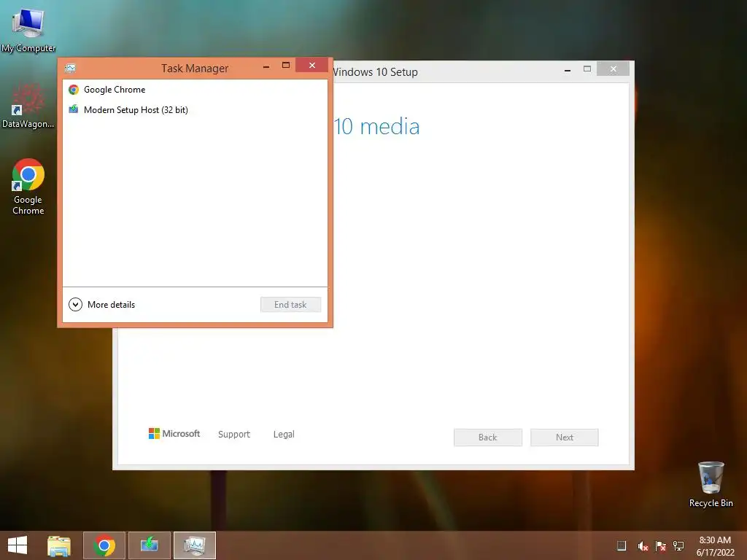
Task: Open the Legal link in Setup
Action: (284, 435)
